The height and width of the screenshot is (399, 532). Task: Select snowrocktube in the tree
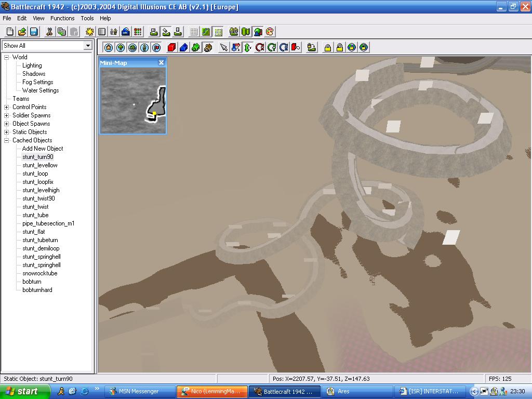pos(39,273)
